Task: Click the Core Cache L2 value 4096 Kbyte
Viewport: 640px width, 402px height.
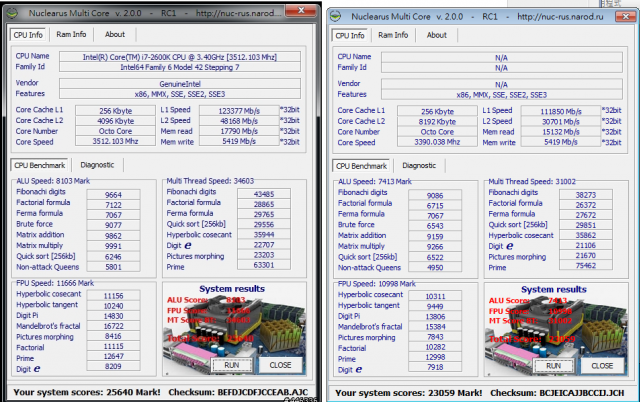Action: coord(115,121)
